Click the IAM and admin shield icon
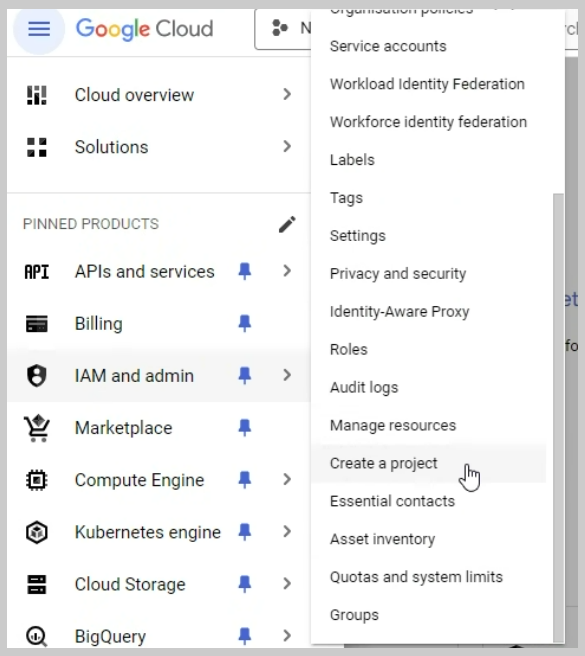 tap(37, 376)
